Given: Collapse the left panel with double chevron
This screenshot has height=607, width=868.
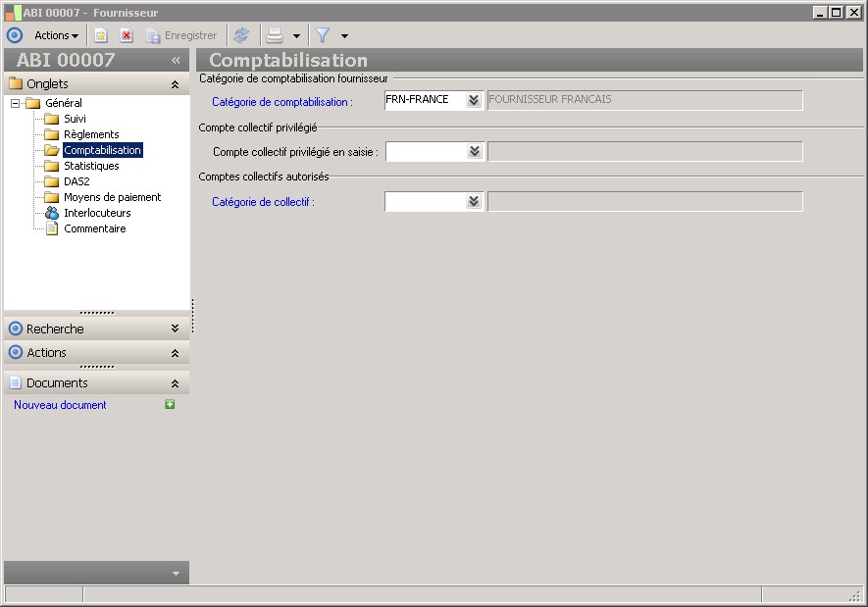Looking at the screenshot, I should click(x=176, y=60).
